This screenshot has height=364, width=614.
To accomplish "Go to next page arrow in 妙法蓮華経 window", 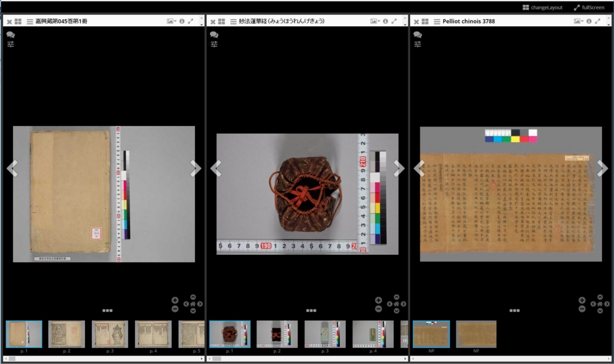I will (x=399, y=169).
